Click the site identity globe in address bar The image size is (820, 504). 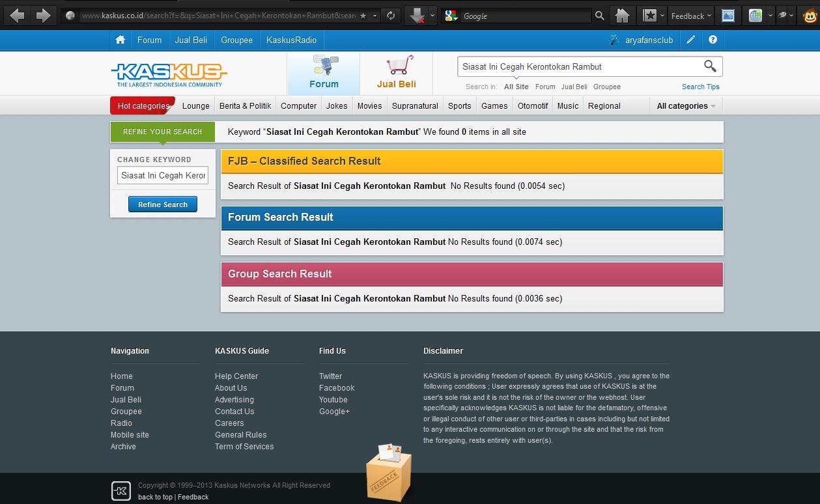coord(70,16)
